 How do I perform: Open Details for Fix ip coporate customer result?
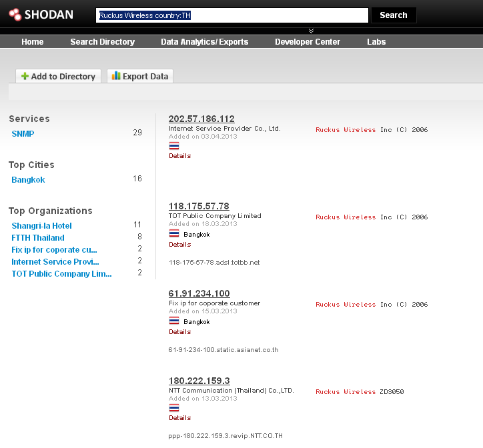[180, 332]
